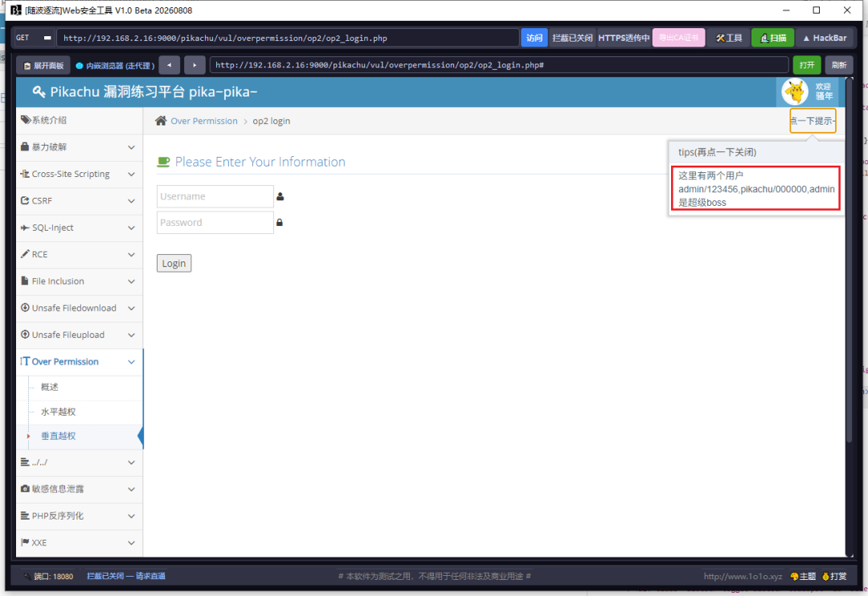This screenshot has width=868, height=596.
Task: Start the 扫描 scan button
Action: 773,38
